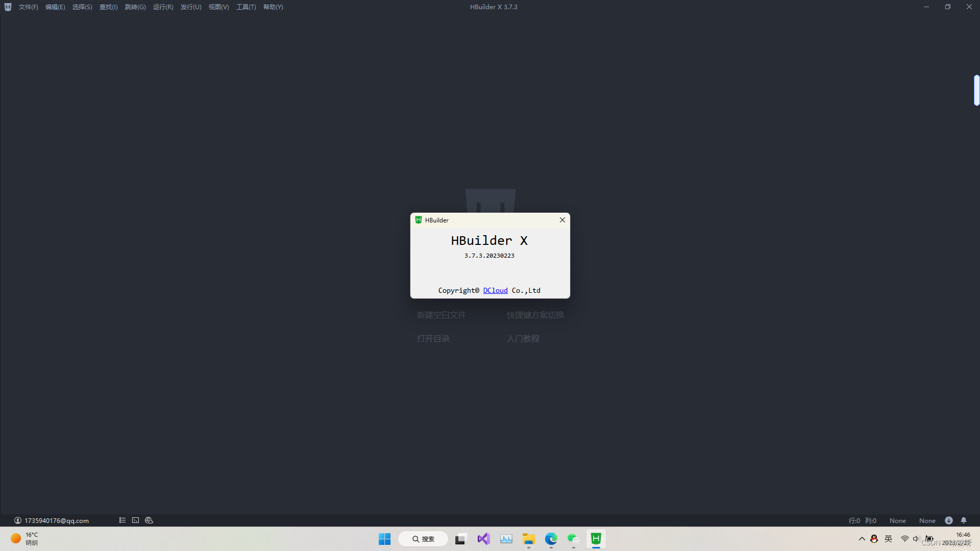
Task: Click the download update icon in status bar
Action: (948, 520)
